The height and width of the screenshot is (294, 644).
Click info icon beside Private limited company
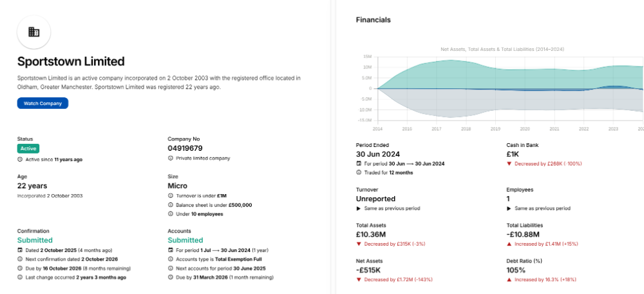point(171,158)
